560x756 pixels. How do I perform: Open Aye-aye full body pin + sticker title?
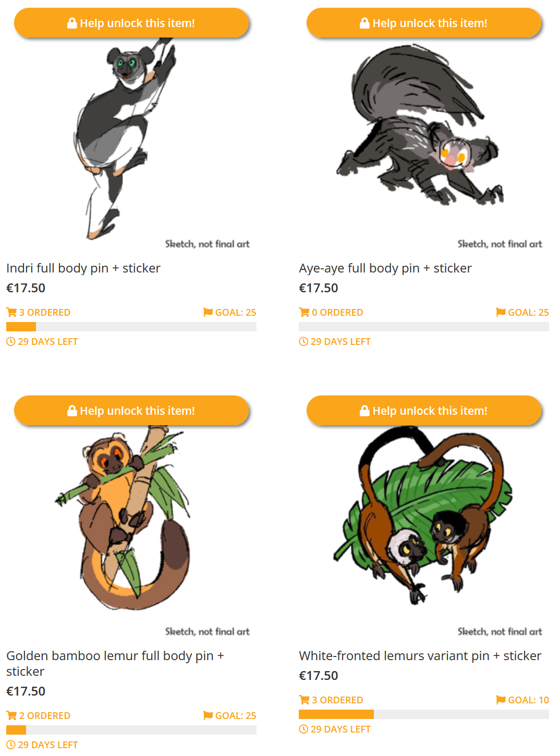click(x=385, y=268)
